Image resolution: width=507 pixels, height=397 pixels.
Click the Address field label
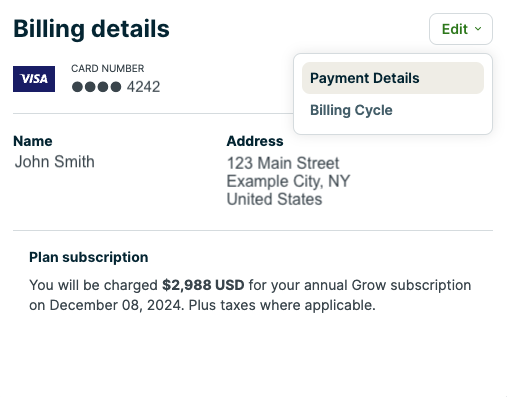[x=255, y=141]
